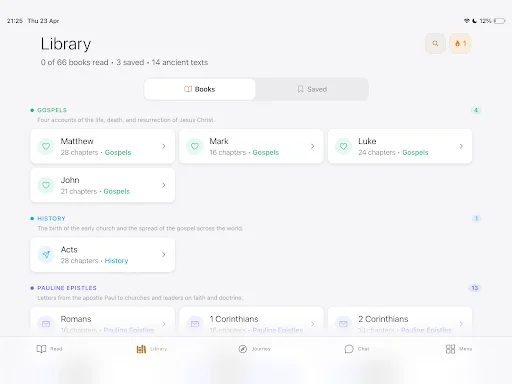Click the green Gospels tag under John

coord(117,191)
